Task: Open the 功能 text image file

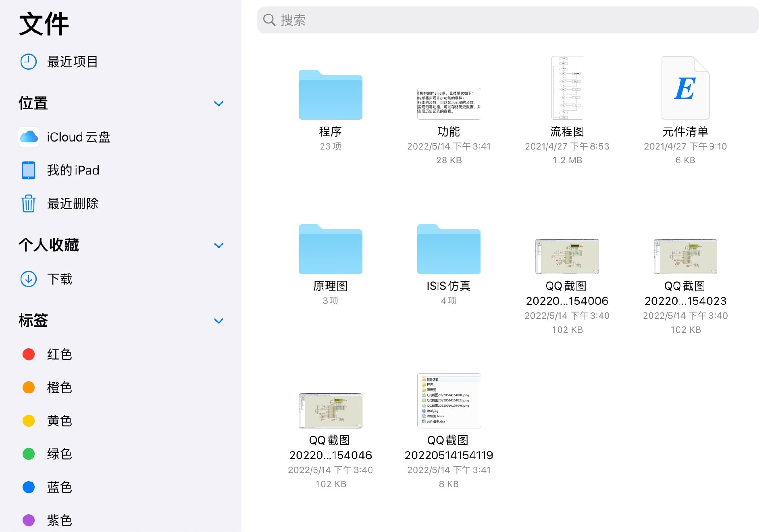Action: (449, 104)
